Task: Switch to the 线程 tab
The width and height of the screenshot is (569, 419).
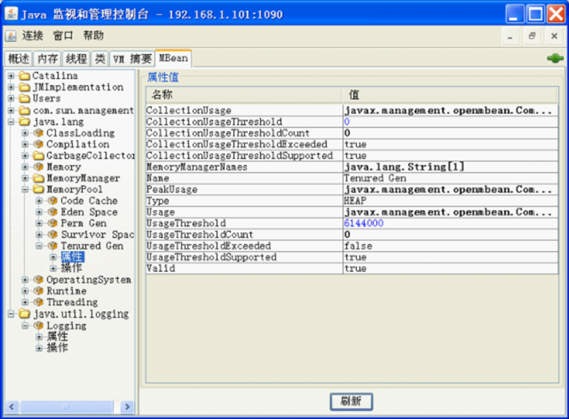Action: pyautogui.click(x=76, y=59)
